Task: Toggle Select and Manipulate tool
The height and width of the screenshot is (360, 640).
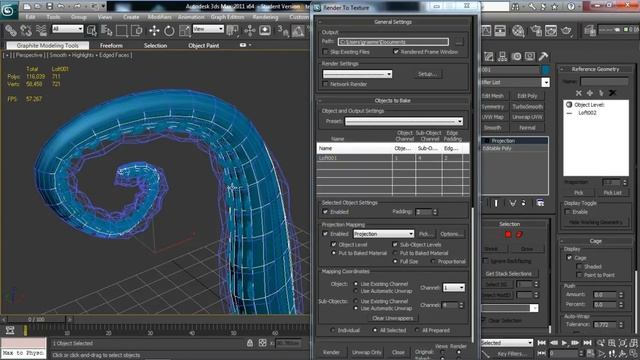Action: (250, 31)
